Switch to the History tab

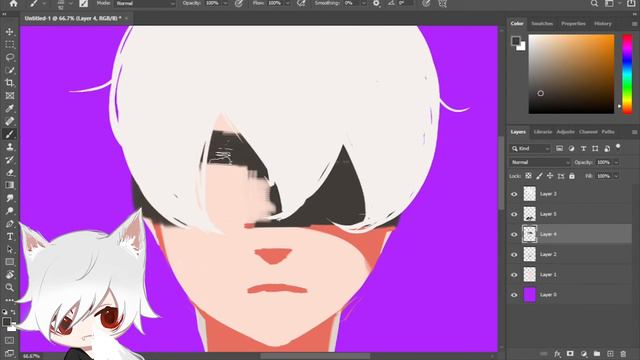pyautogui.click(x=602, y=24)
